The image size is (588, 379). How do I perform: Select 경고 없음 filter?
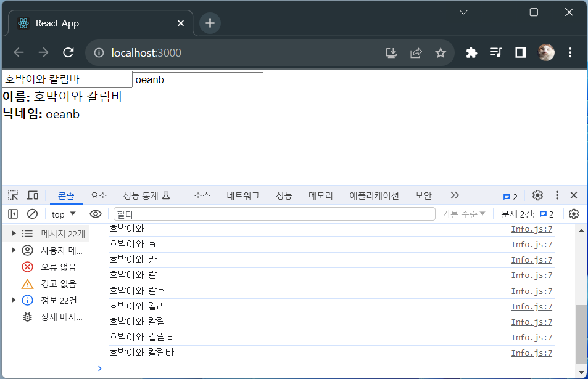point(49,284)
